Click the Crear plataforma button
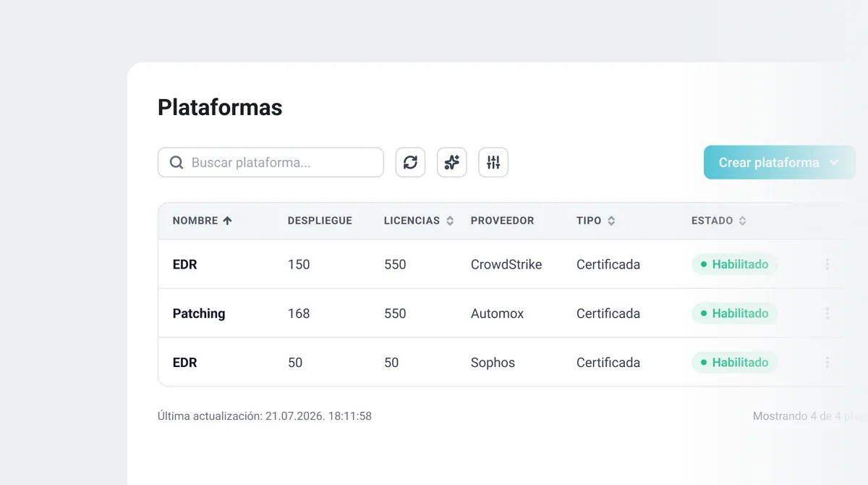Image resolution: width=868 pixels, height=485 pixels. (x=779, y=162)
